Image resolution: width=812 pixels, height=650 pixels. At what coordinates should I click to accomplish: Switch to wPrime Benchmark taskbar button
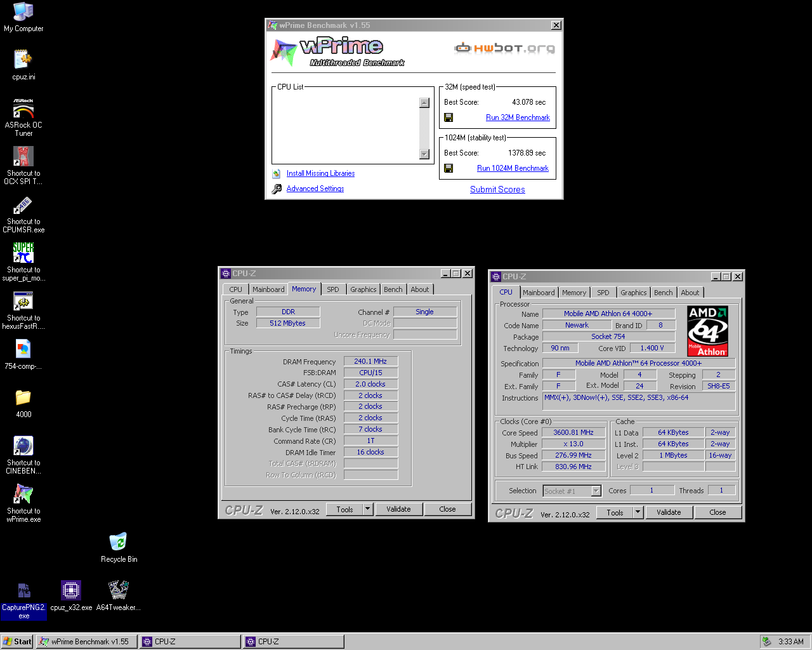tap(87, 642)
